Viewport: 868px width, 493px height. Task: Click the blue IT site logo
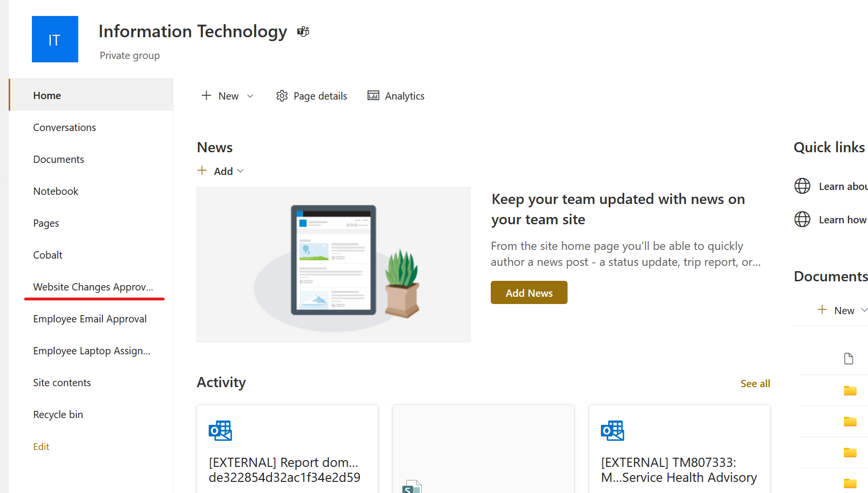tap(55, 39)
